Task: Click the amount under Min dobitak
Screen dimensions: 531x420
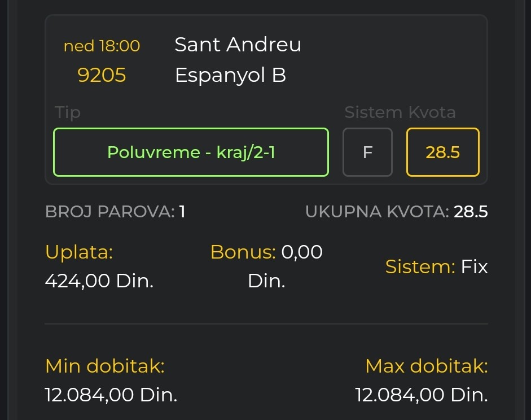Action: pos(111,395)
